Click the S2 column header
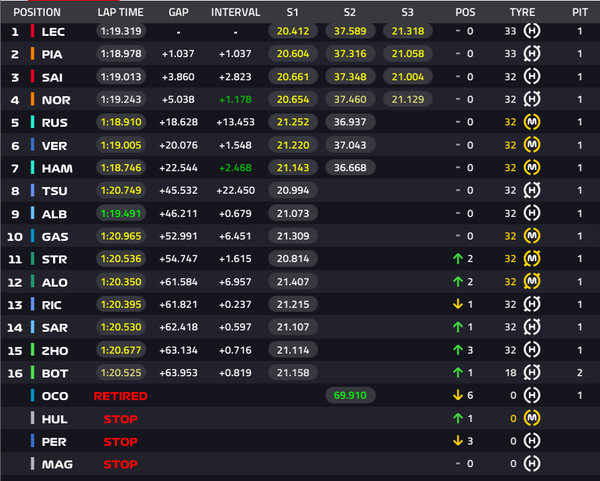Screen dimensions: 600x481 (x=350, y=12)
